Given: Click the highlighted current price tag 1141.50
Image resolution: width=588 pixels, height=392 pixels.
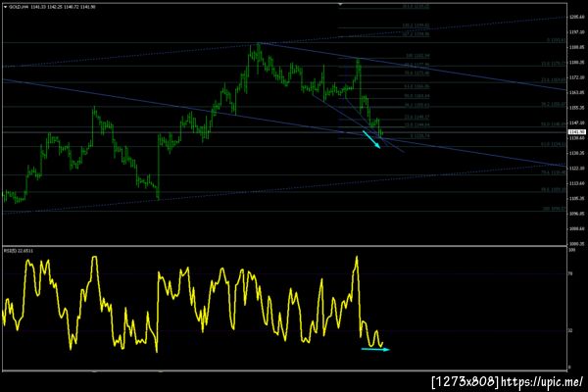Looking at the screenshot, I should 577,132.
